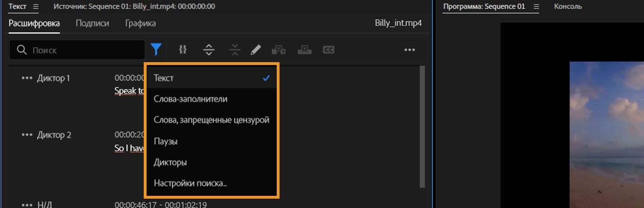Open Настройки поиска... from the menu

(212, 183)
